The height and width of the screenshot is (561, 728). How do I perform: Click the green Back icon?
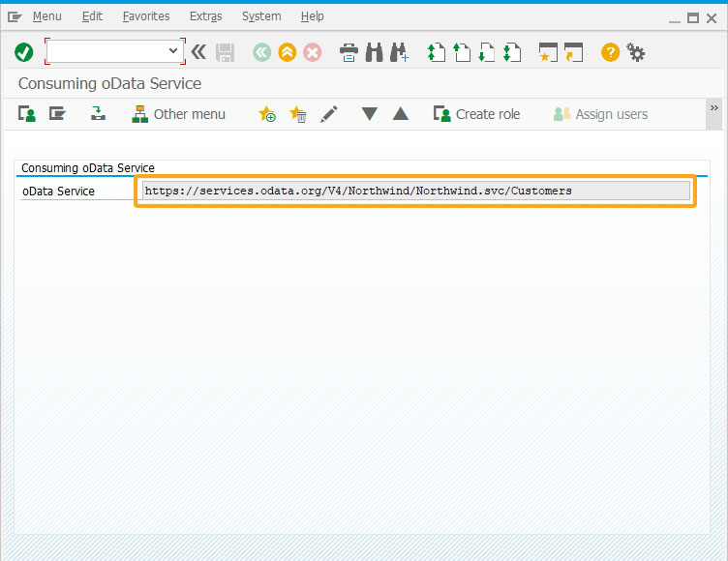(x=261, y=52)
